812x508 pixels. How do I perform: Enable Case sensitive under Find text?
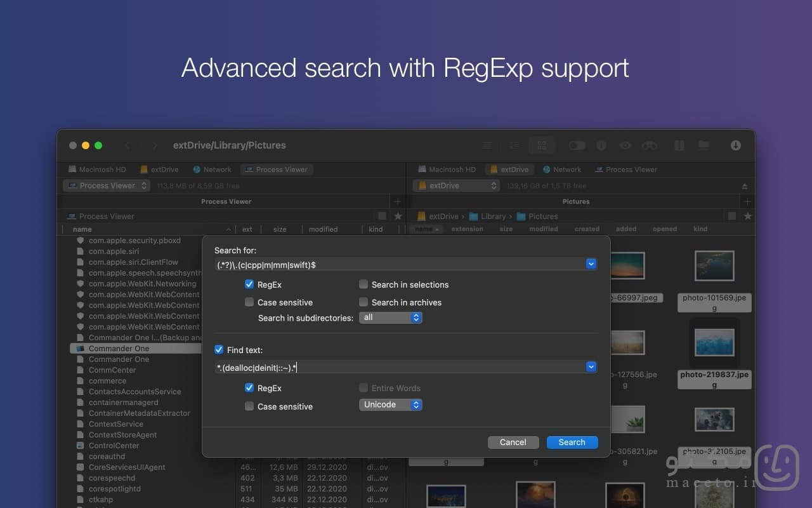click(249, 406)
